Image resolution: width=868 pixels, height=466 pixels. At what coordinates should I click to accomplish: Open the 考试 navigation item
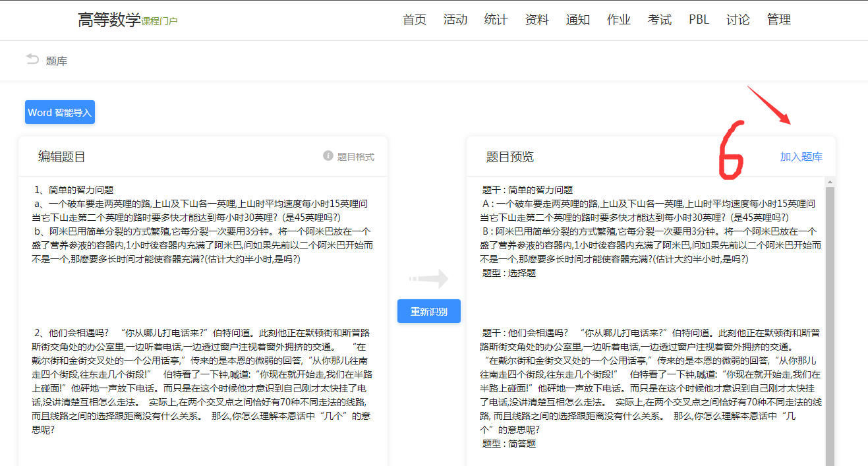(660, 20)
